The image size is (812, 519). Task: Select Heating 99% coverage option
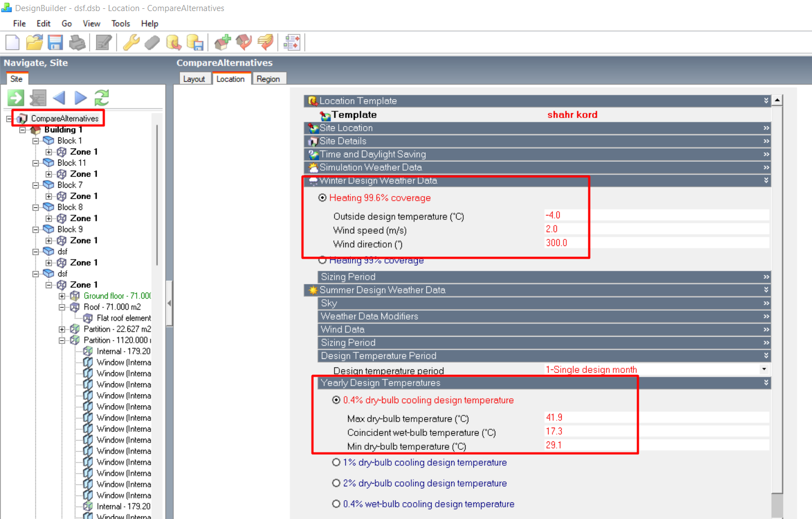click(x=322, y=260)
